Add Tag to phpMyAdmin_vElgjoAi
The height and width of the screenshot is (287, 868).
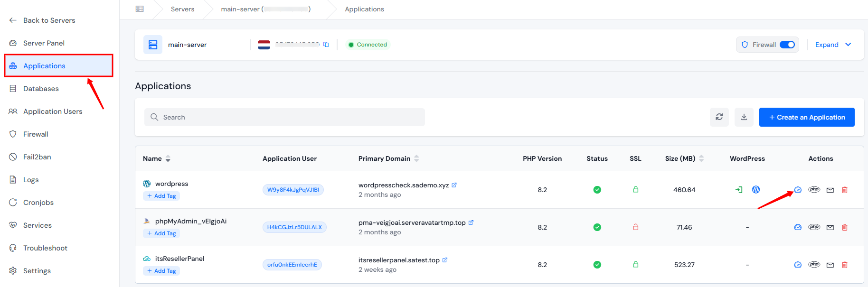[x=161, y=233]
